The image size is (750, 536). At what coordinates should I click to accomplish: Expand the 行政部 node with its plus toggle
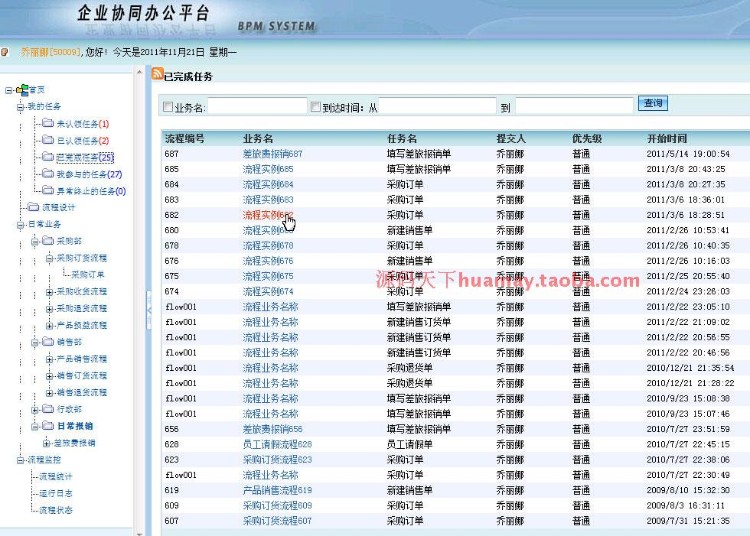click(x=35, y=410)
